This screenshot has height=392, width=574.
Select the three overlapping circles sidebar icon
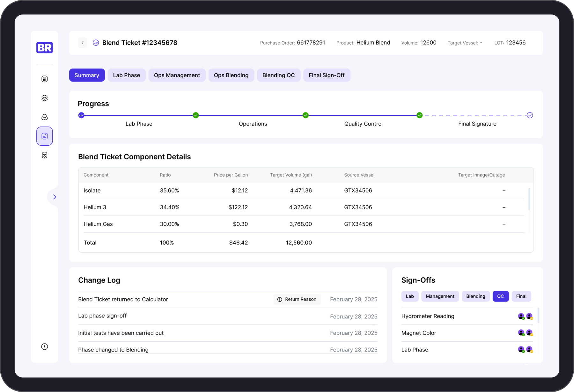tap(45, 117)
